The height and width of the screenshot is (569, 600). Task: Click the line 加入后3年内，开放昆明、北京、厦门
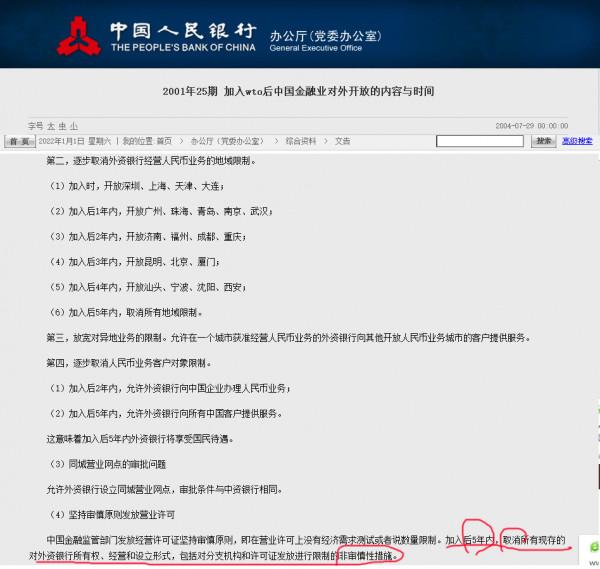134,262
